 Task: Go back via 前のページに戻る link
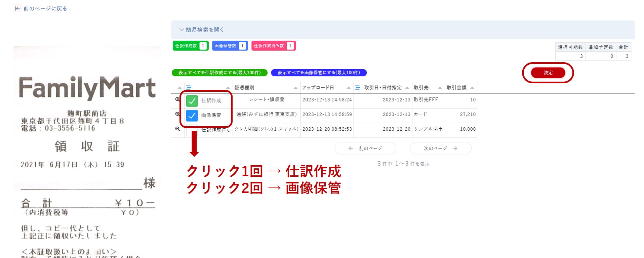point(41,8)
